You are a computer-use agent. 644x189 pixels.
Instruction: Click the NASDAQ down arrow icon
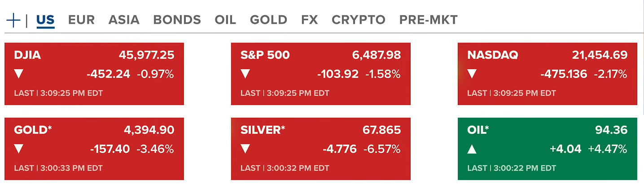472,74
